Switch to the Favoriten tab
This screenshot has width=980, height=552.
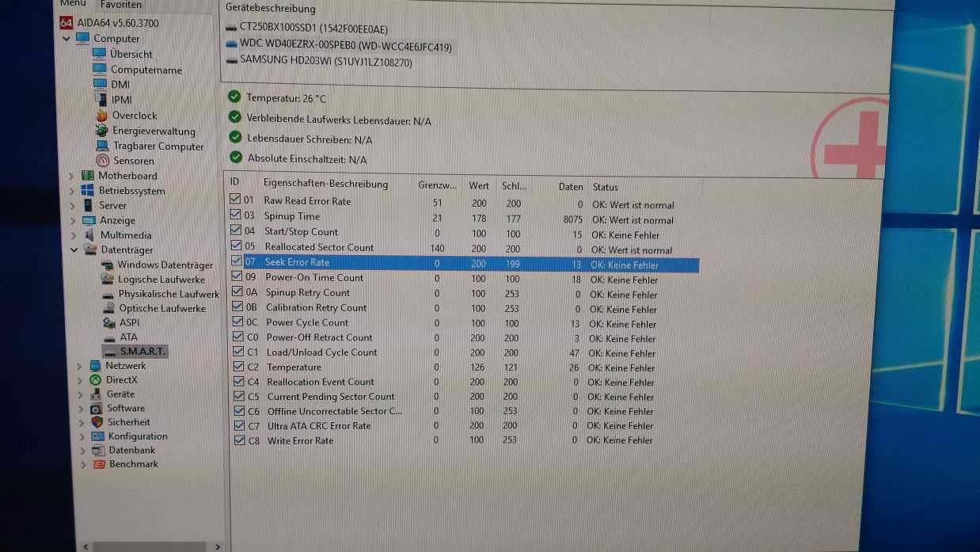(x=120, y=4)
